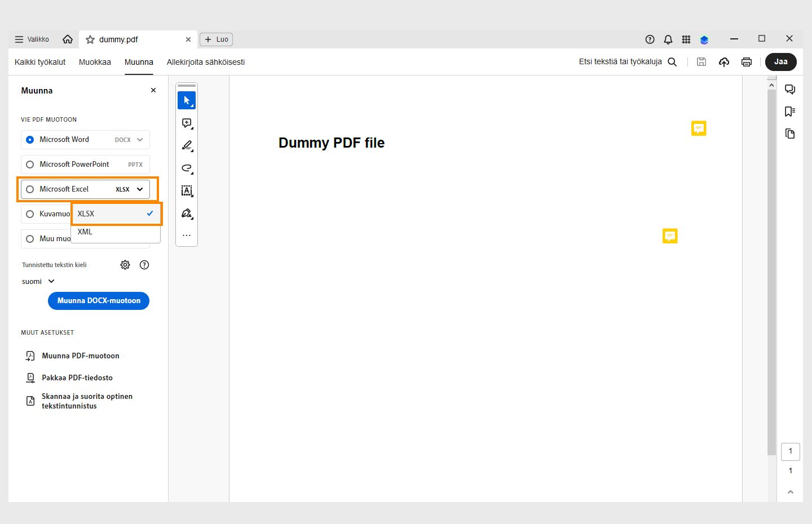Image resolution: width=812 pixels, height=524 pixels.
Task: Open Allekirjoita sähköisesti tab
Action: (206, 62)
